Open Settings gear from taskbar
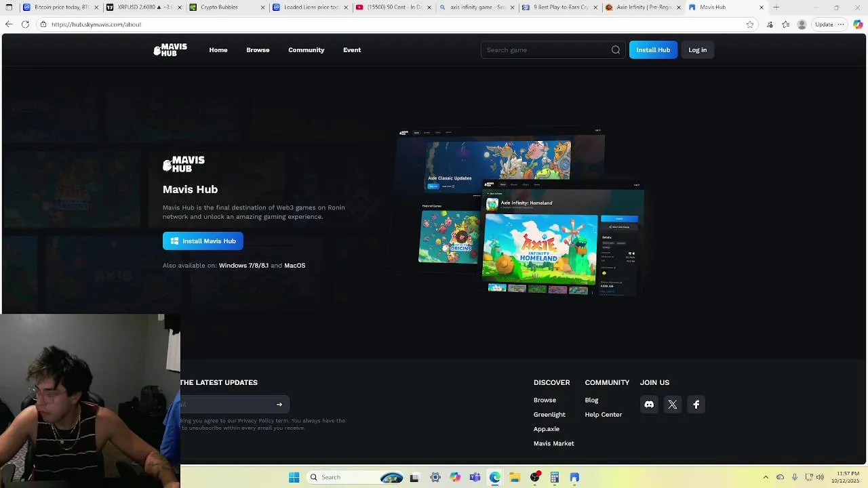 (435, 477)
